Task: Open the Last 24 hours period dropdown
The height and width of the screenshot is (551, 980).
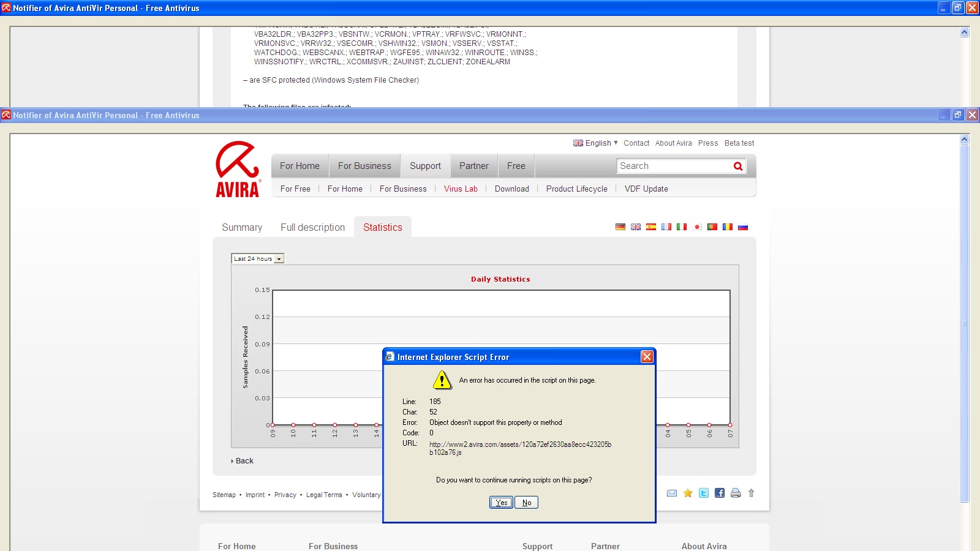Action: click(x=258, y=259)
